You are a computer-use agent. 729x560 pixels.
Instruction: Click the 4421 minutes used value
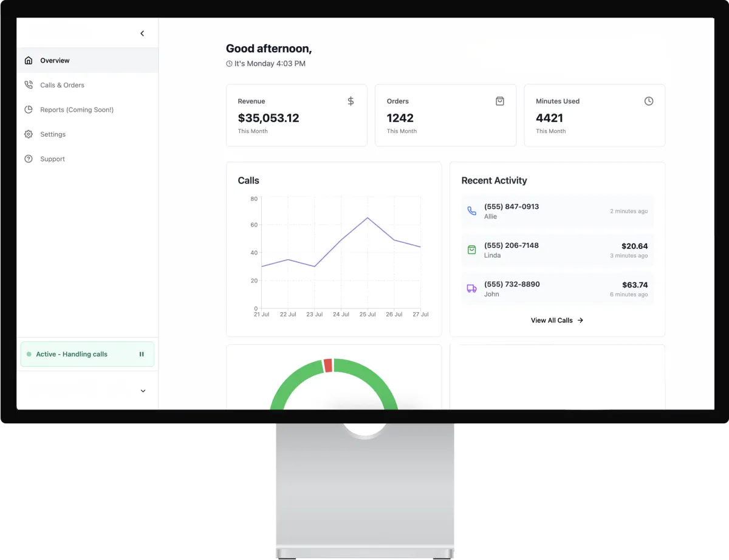click(x=550, y=118)
